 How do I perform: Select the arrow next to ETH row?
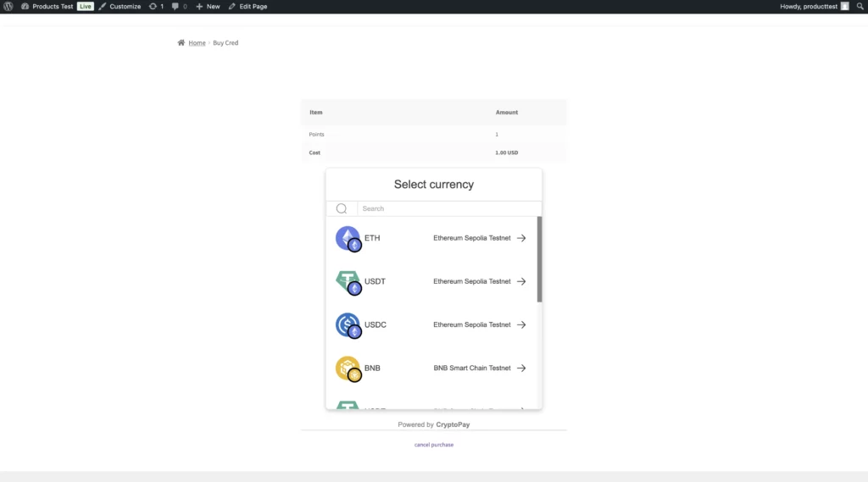coord(521,238)
